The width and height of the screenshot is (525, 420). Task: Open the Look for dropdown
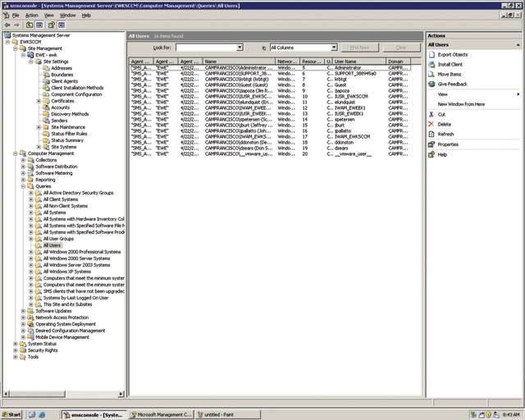click(x=240, y=48)
